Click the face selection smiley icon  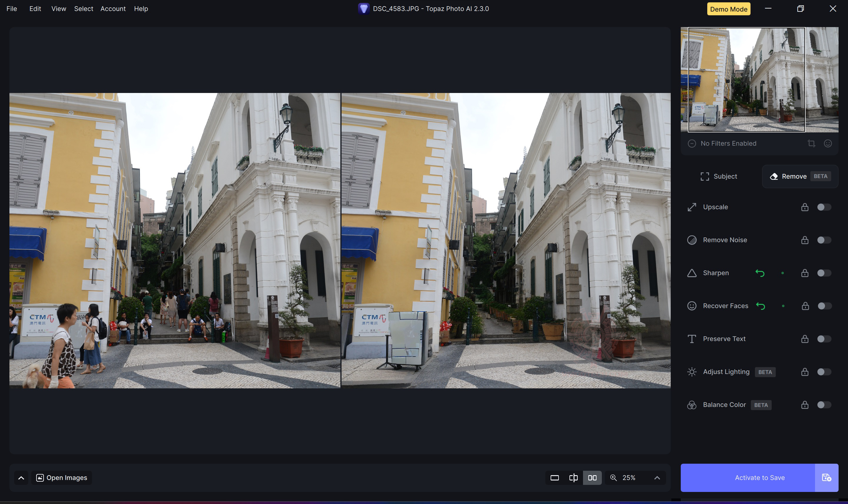(x=828, y=143)
